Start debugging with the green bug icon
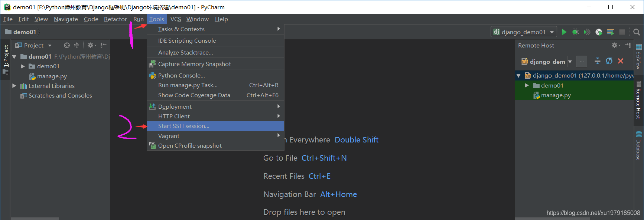This screenshot has height=220, width=644. pos(575,32)
